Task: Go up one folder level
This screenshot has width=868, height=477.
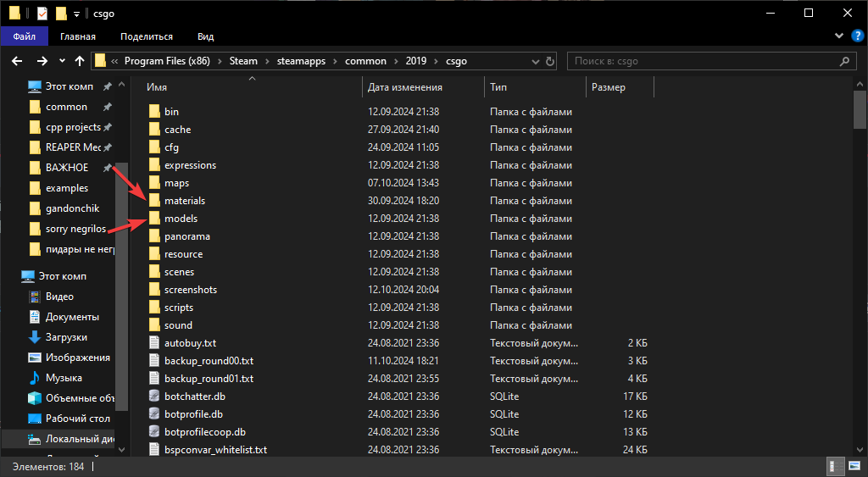Action: 80,61
